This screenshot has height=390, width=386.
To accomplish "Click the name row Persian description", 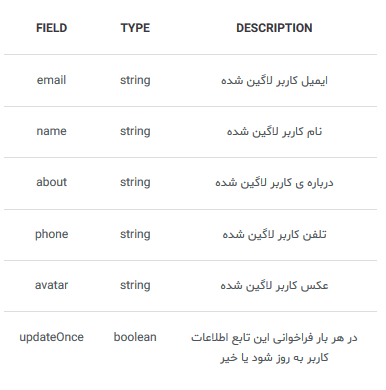I will (x=274, y=132).
